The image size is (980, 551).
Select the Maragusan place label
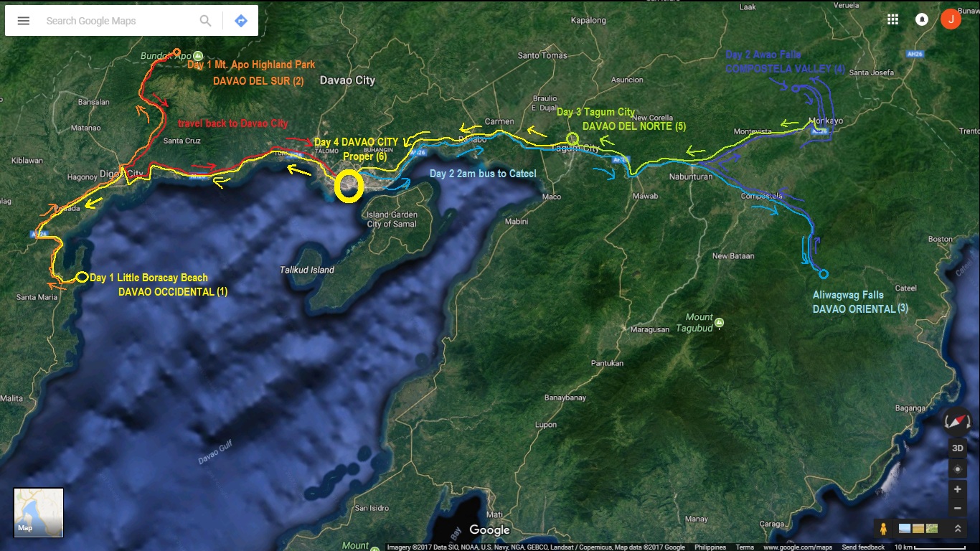[650, 330]
